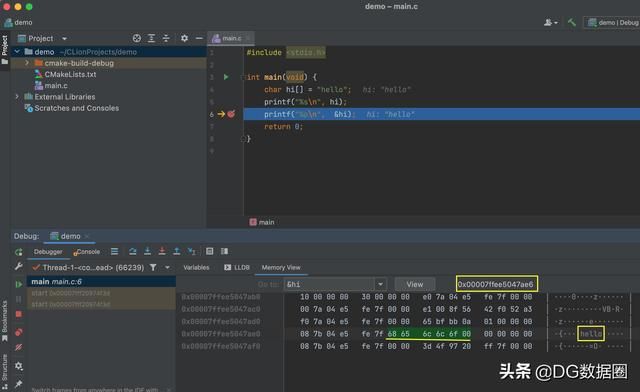This screenshot has width=640, height=392.
Task: Dismiss the switch frames hint
Action: tap(169, 390)
